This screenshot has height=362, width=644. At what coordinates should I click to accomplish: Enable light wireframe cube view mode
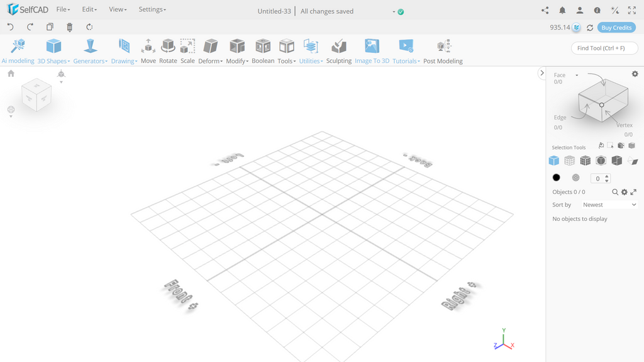click(x=569, y=161)
